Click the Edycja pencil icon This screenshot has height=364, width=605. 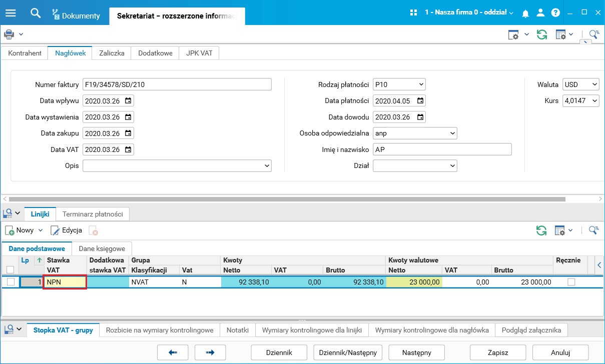pyautogui.click(x=55, y=230)
